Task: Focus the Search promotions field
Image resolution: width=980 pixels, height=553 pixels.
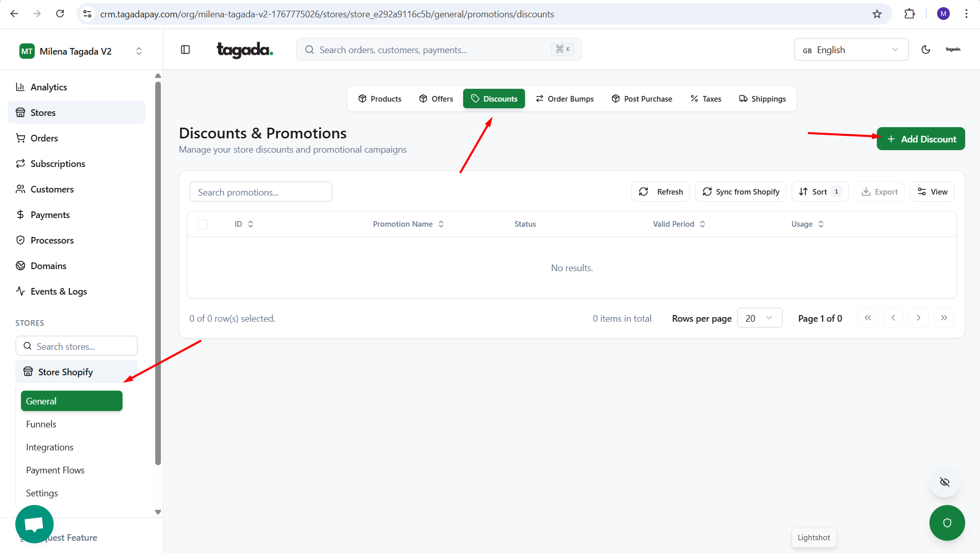Action: (x=260, y=192)
